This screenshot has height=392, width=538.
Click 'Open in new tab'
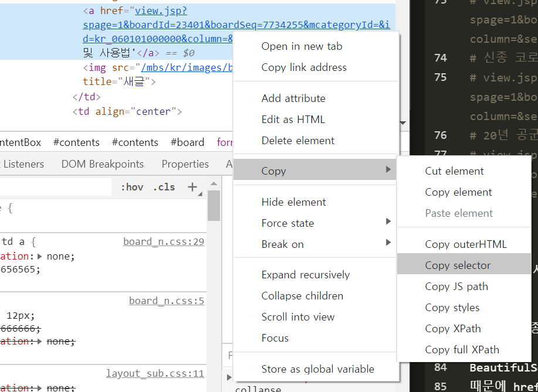(302, 46)
